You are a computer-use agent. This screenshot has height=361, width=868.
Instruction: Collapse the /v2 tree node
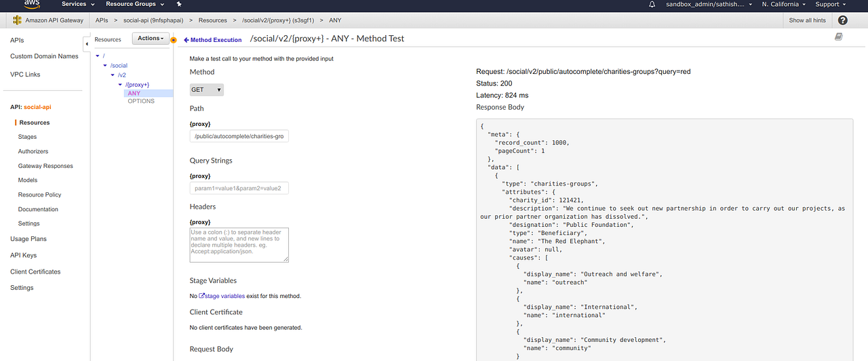point(113,75)
